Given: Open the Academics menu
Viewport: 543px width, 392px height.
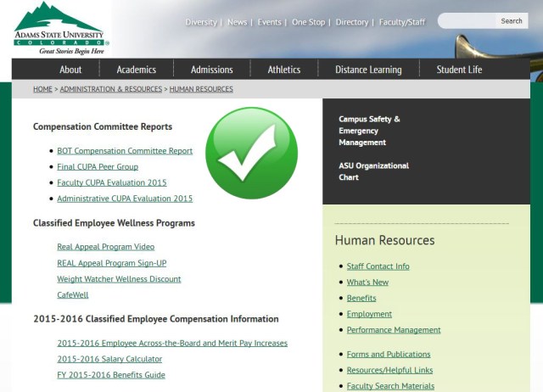Looking at the screenshot, I should [x=137, y=70].
